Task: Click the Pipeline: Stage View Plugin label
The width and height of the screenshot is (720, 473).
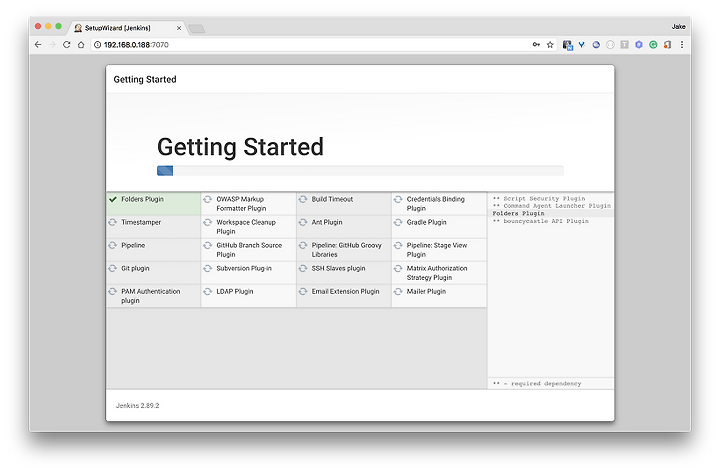Action: pyautogui.click(x=437, y=250)
